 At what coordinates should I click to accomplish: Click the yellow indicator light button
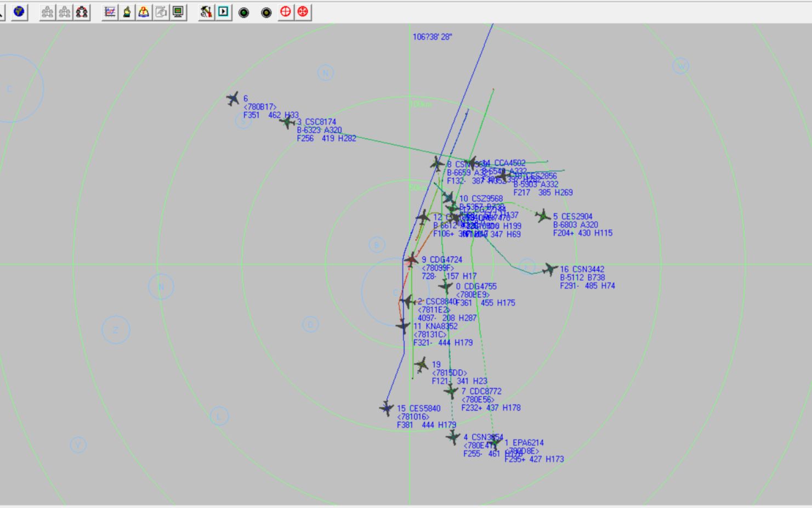(x=266, y=12)
